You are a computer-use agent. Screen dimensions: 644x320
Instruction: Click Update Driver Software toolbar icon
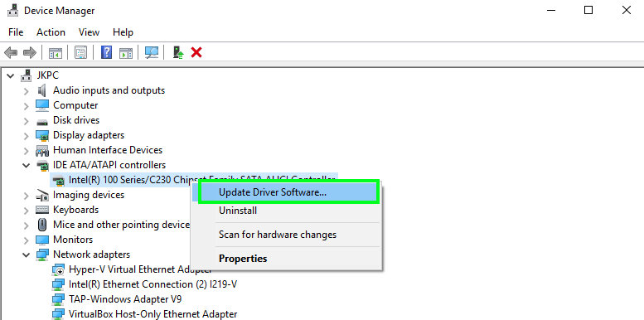178,52
